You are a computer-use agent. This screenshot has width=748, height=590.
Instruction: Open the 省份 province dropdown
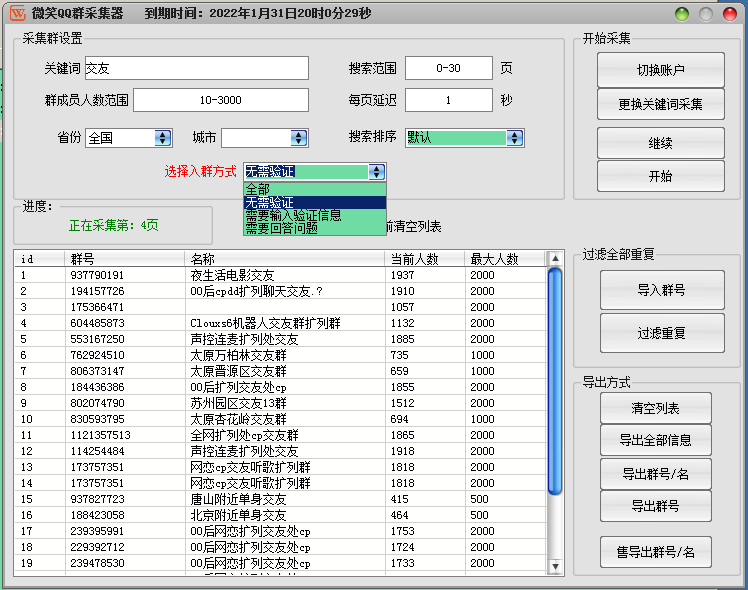pyautogui.click(x=163, y=138)
